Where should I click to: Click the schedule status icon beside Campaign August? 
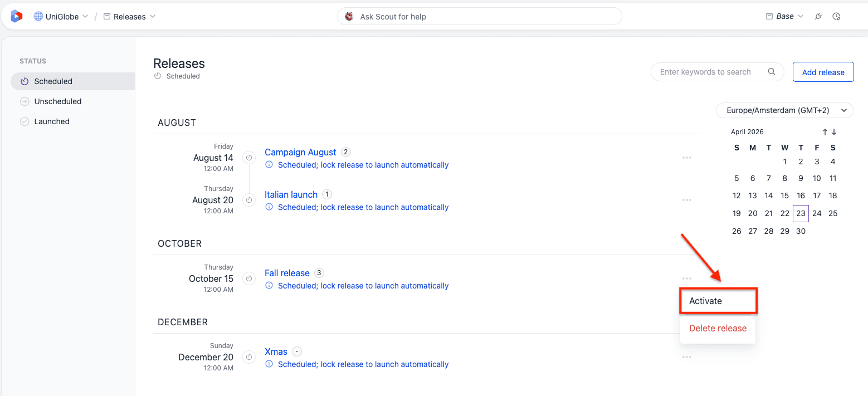click(249, 158)
